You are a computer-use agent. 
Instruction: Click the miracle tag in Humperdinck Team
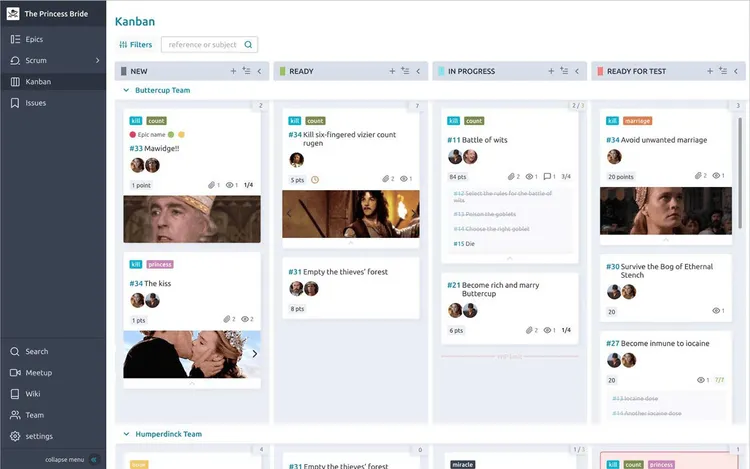coord(463,465)
